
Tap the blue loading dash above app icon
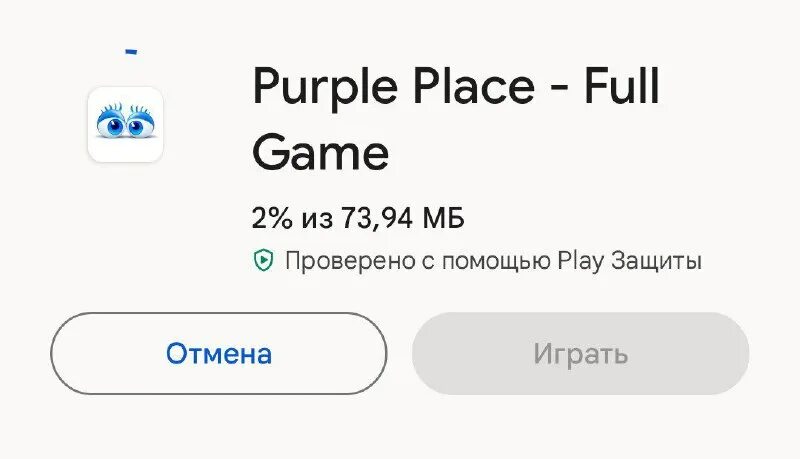pos(131,51)
